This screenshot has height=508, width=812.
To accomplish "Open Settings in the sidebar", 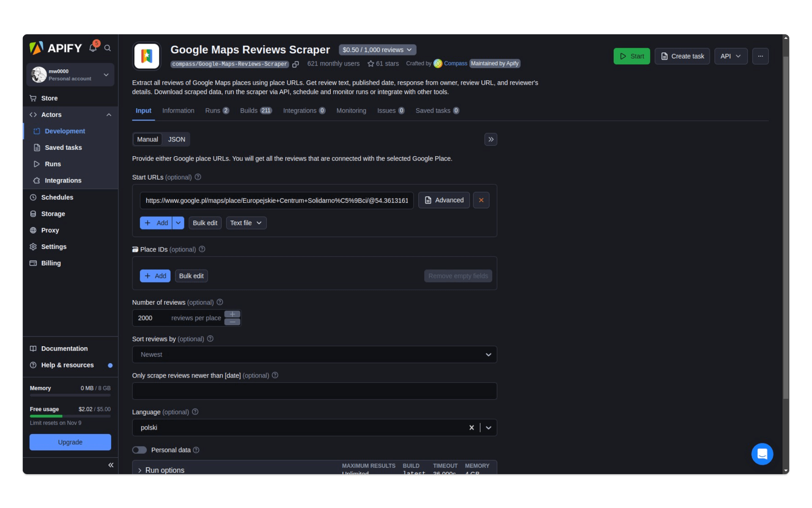I will tap(70, 247).
